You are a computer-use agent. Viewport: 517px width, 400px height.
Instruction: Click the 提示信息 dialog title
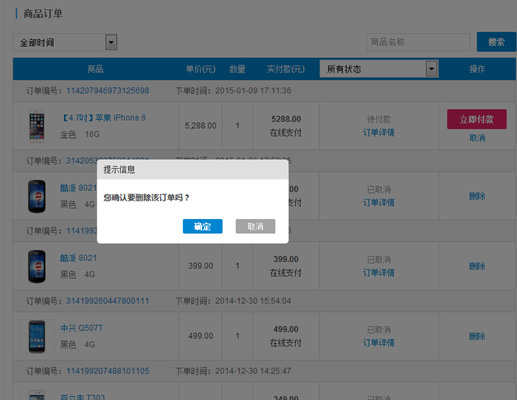tap(119, 170)
